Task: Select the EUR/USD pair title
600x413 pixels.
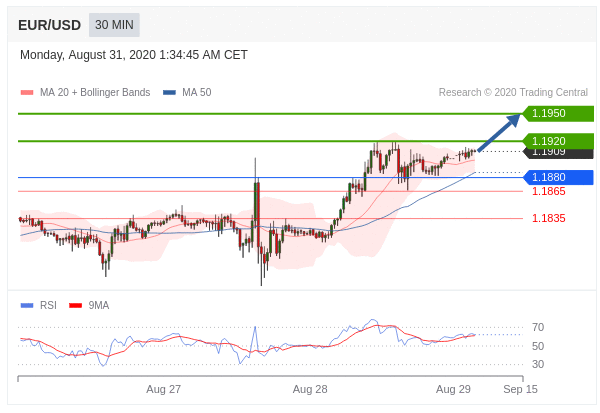Action: pyautogui.click(x=49, y=25)
